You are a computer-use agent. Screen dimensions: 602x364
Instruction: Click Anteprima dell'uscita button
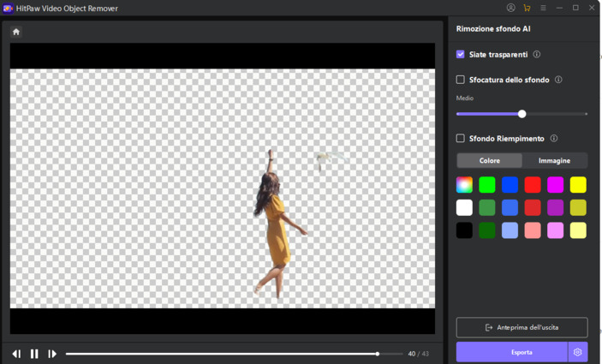click(x=522, y=327)
